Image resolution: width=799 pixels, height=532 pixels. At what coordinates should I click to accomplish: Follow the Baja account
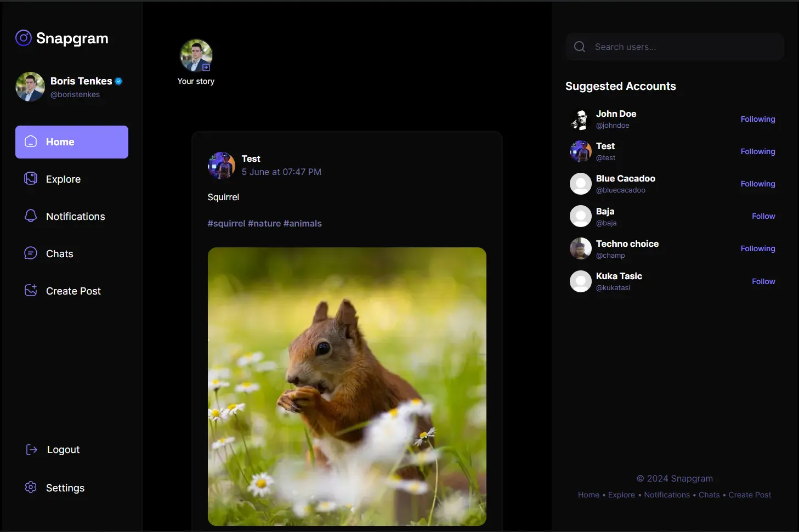763,217
